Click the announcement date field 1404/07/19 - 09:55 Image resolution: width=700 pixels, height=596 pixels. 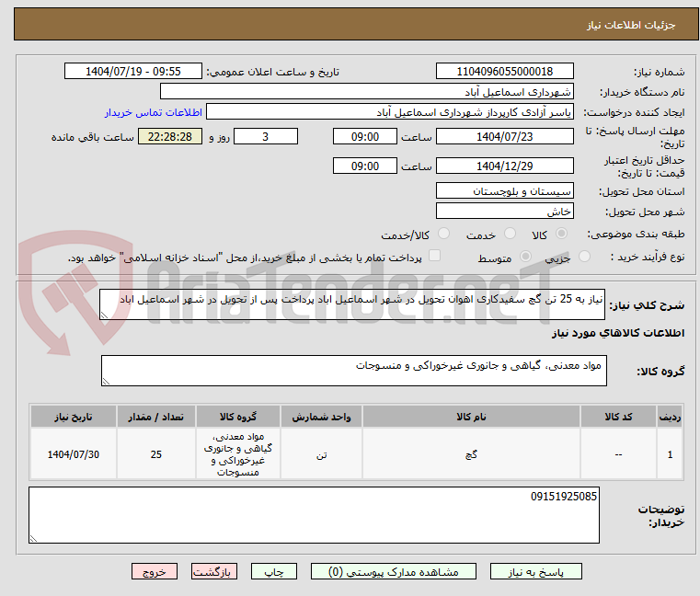(x=133, y=72)
